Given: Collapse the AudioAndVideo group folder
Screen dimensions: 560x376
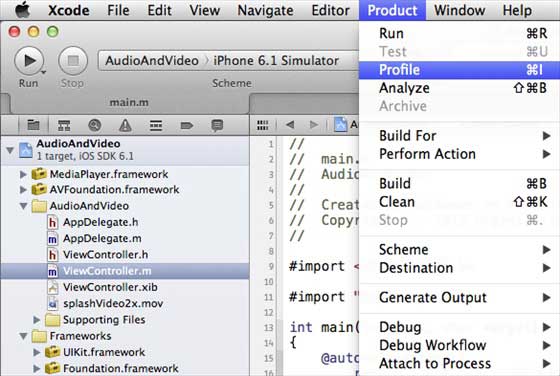Looking at the screenshot, I should 24,206.
